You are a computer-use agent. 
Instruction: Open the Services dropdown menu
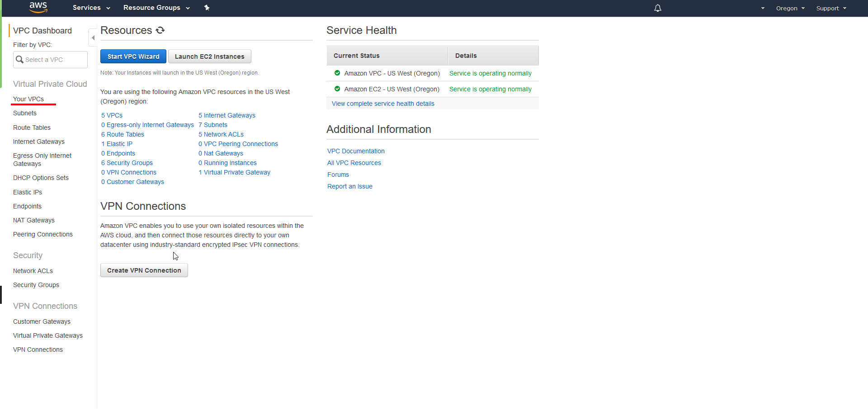pyautogui.click(x=91, y=8)
